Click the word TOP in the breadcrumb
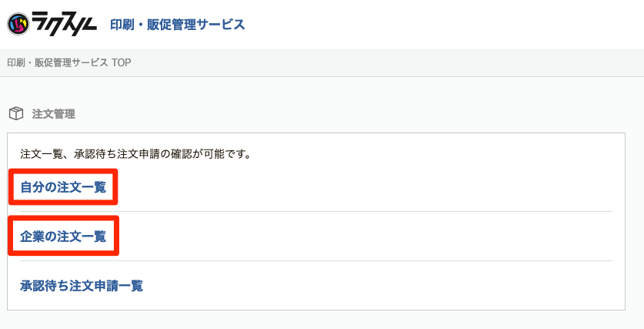The width and height of the screenshot is (644, 329). [x=121, y=62]
